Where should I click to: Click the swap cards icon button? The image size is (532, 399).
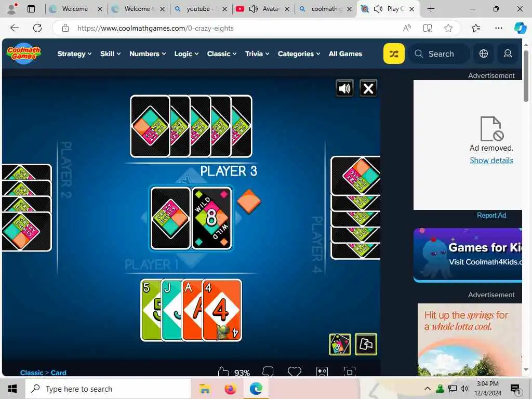point(366,344)
